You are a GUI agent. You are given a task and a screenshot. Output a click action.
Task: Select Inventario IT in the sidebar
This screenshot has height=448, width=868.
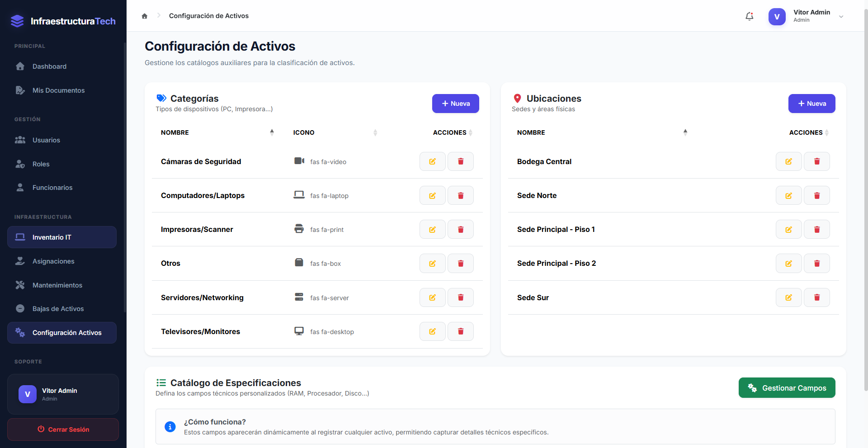(x=62, y=237)
